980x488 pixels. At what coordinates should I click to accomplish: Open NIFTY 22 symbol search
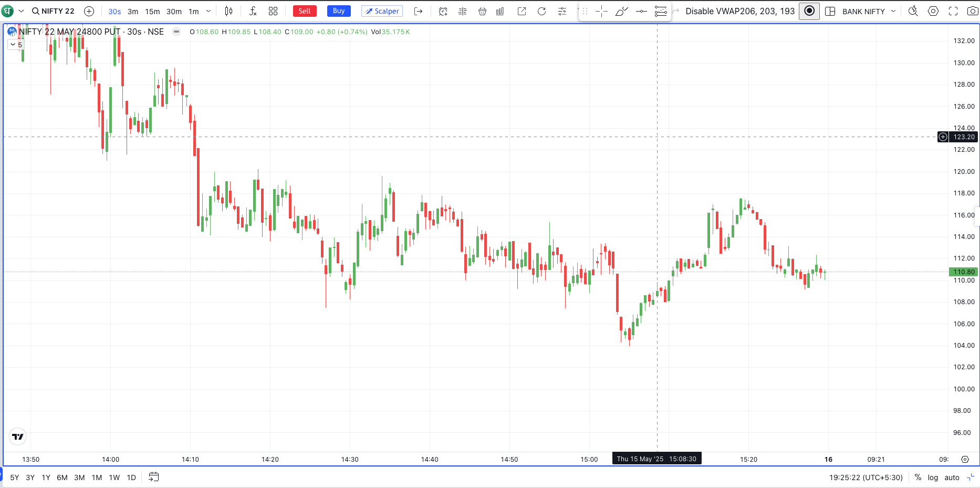pyautogui.click(x=53, y=11)
